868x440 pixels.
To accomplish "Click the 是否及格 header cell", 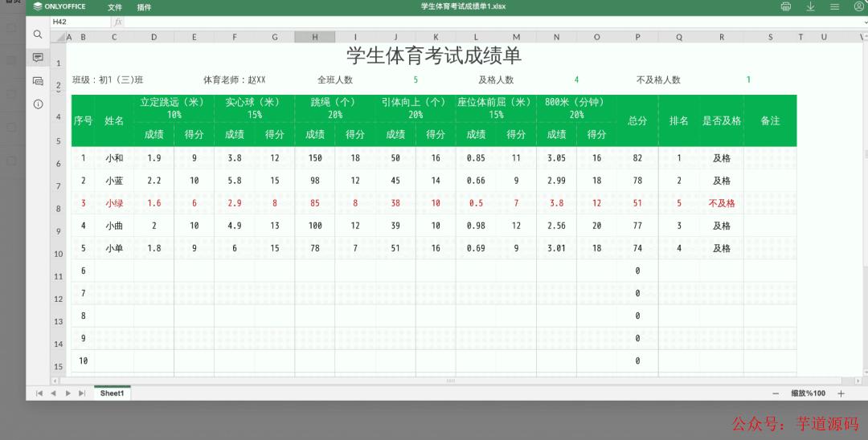I will coord(722,120).
